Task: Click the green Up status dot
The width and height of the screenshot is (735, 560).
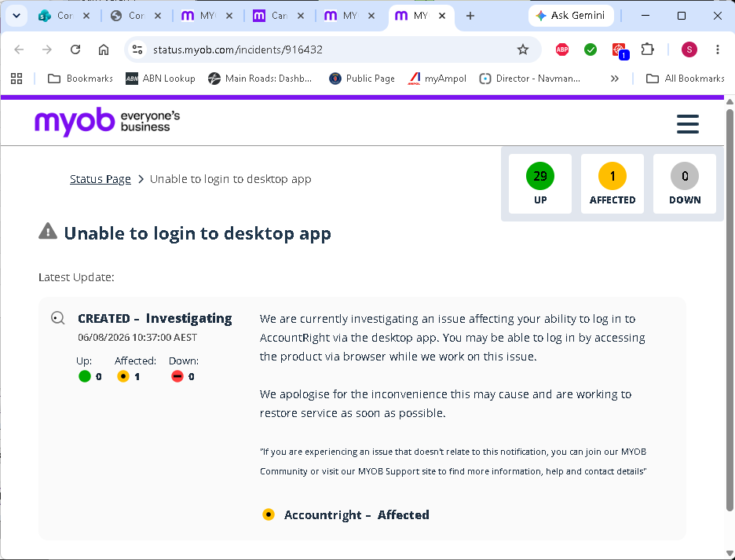Action: coord(84,376)
